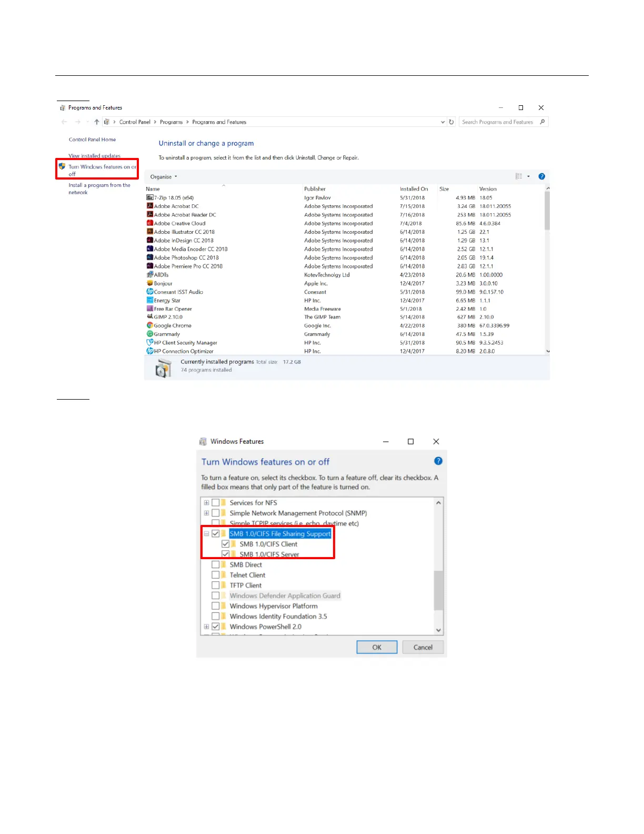The height and width of the screenshot is (834, 644).
Task: Sort by Installed On column header
Action: 414,189
